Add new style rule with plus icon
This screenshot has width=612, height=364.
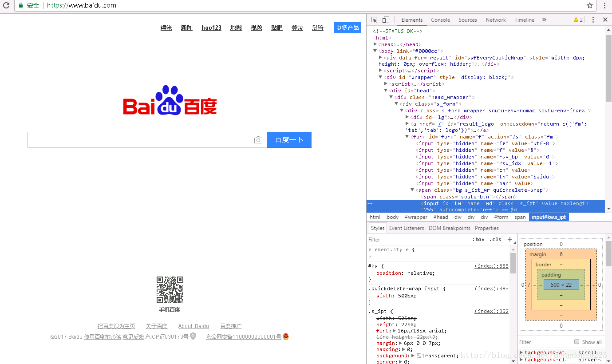pyautogui.click(x=510, y=239)
